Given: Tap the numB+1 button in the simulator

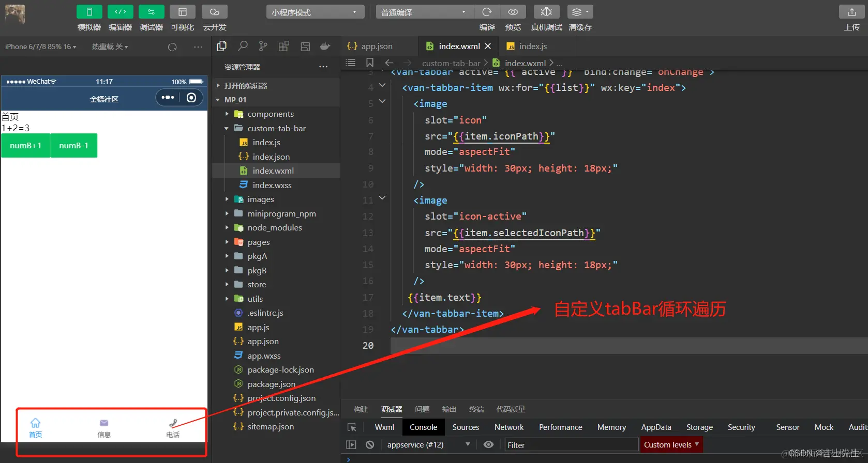Looking at the screenshot, I should tap(26, 146).
